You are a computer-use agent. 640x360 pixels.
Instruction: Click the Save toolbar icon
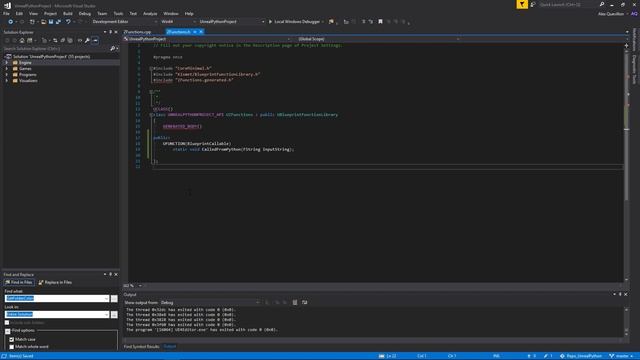[51, 22]
